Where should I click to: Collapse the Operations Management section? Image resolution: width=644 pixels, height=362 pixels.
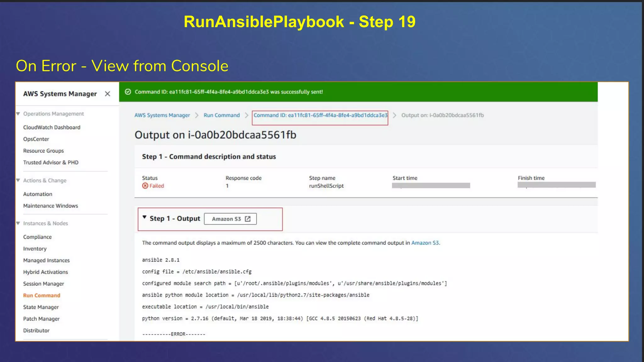coord(18,114)
